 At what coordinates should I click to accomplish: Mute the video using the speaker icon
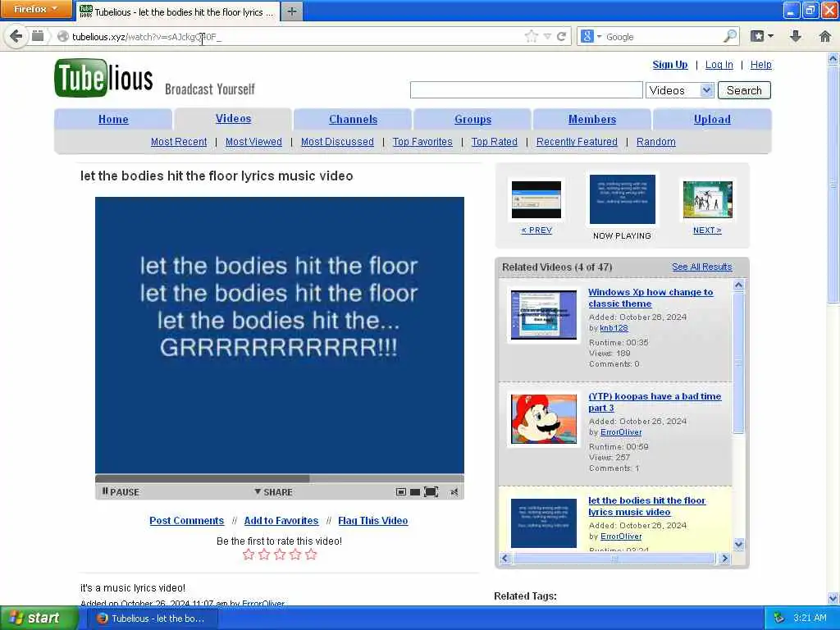(x=454, y=492)
